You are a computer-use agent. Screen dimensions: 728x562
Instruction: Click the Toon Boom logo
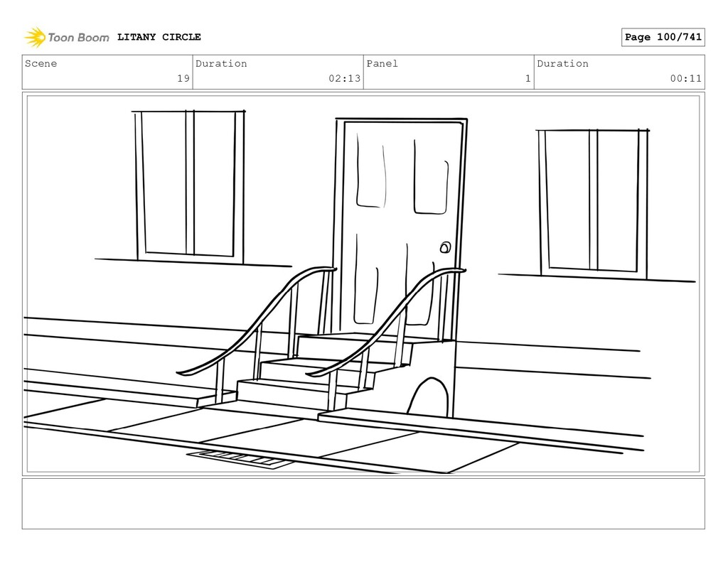click(67, 37)
